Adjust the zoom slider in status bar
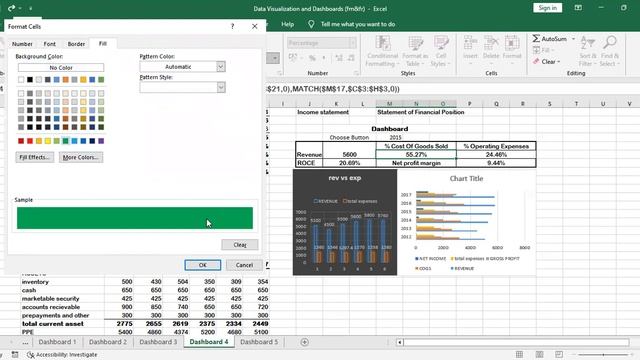 tap(603, 354)
